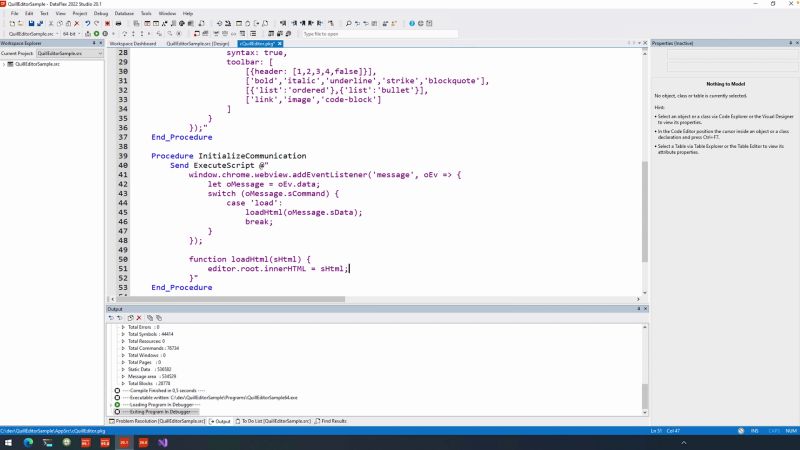Click the Find magnifier toolbar icon
Image resolution: width=800 pixels, height=450 pixels.
pyautogui.click(x=348, y=23)
